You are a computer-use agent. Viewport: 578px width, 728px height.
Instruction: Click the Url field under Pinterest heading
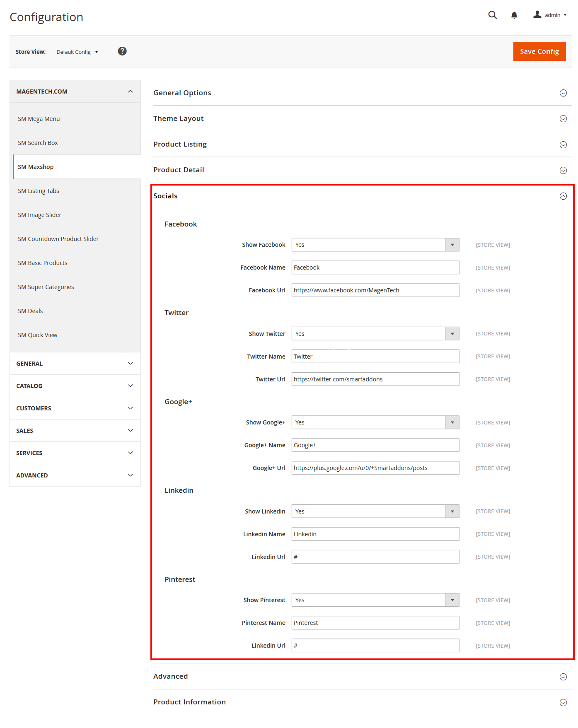point(375,646)
